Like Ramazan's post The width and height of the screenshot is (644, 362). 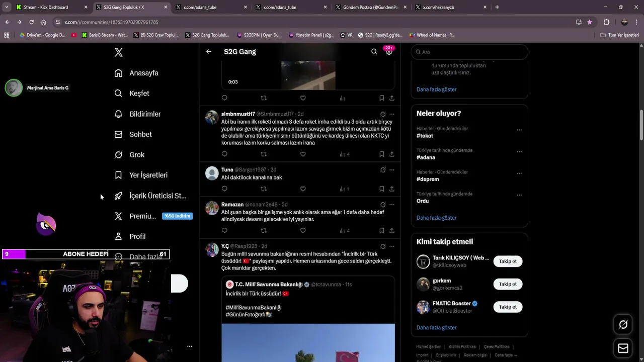point(303,231)
